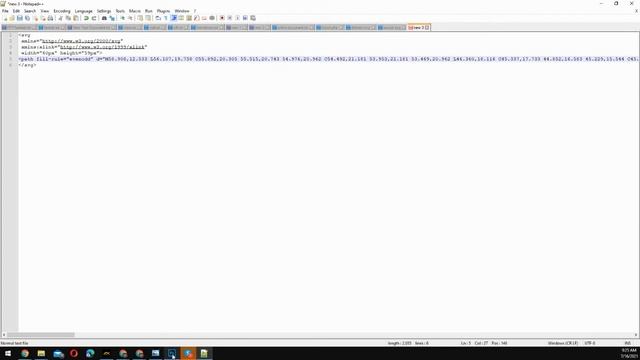Toggle INS mode in status bar
This screenshot has height=360, width=640.
(x=628, y=343)
